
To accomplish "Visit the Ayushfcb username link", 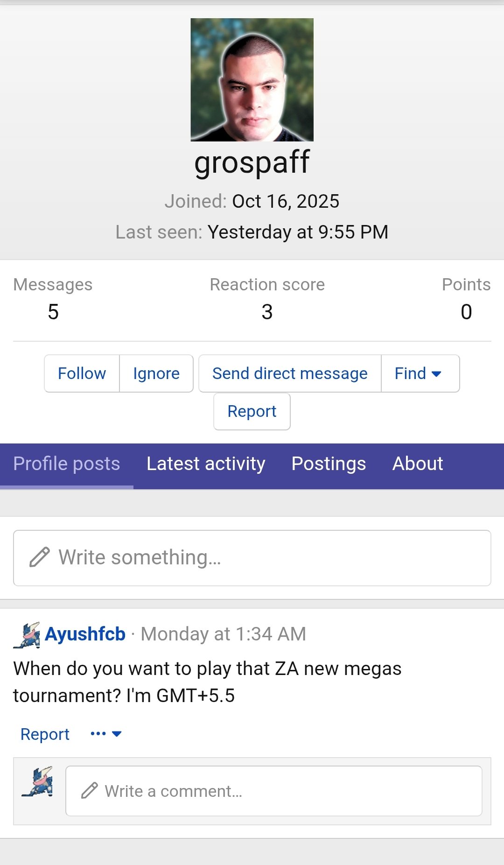I will [85, 634].
